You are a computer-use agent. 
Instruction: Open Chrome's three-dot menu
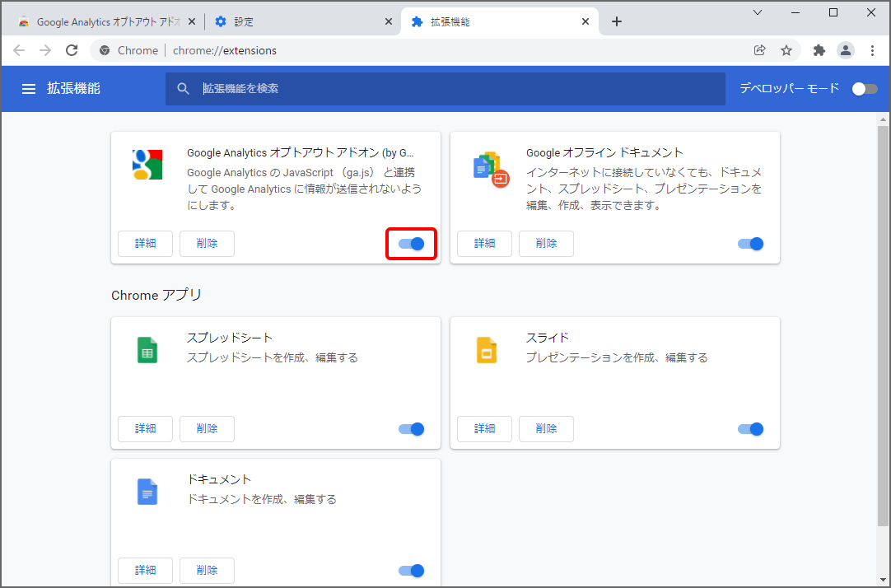[x=872, y=50]
